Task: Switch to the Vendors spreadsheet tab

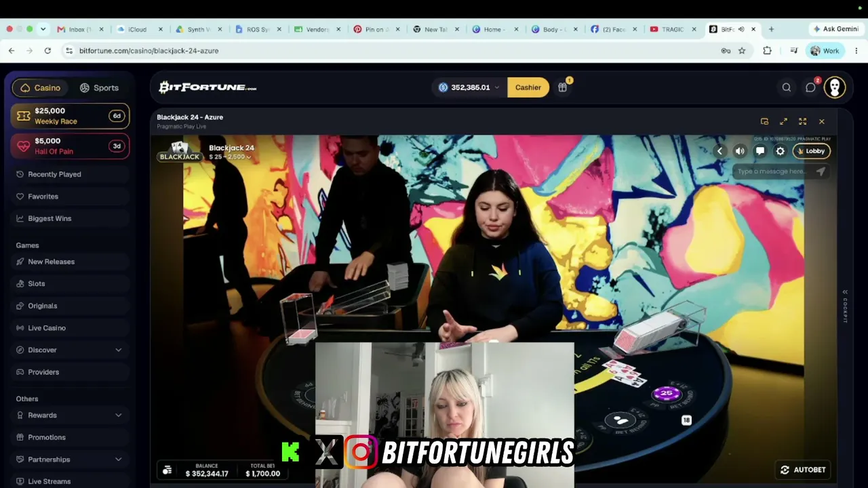Action: coord(318,29)
